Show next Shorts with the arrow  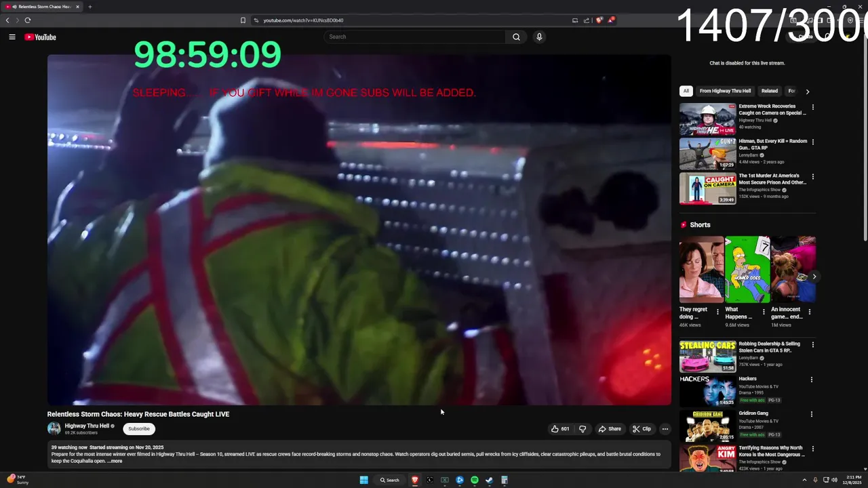point(814,277)
